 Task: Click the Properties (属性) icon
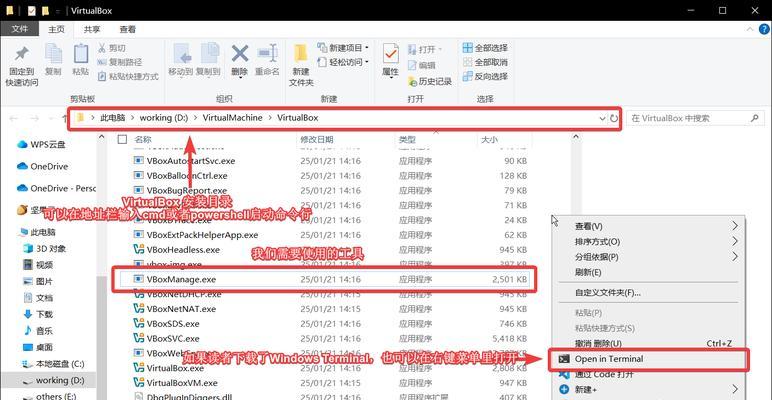(390, 53)
